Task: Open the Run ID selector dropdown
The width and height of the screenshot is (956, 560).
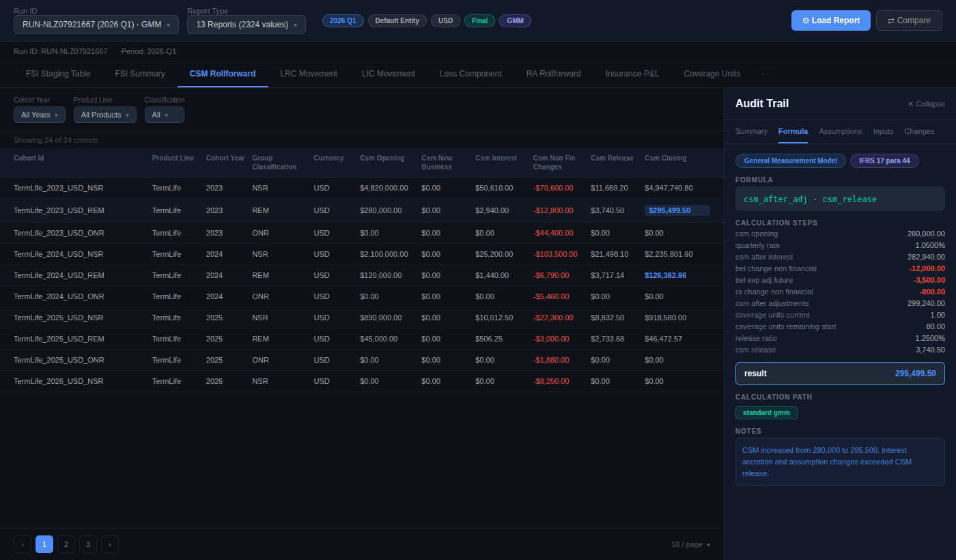Action: point(96,24)
